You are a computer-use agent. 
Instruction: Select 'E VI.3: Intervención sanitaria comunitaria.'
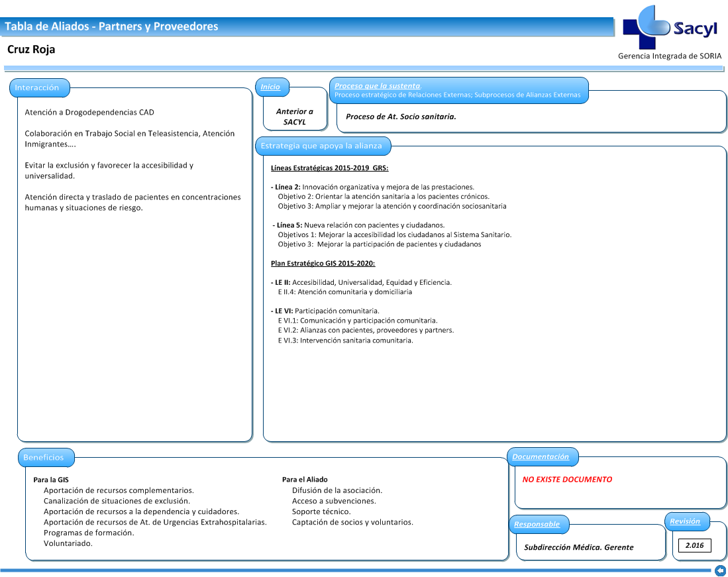tap(345, 341)
